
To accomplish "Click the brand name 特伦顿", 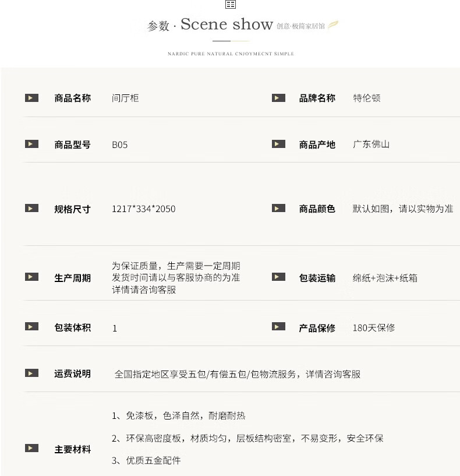I will (367, 98).
